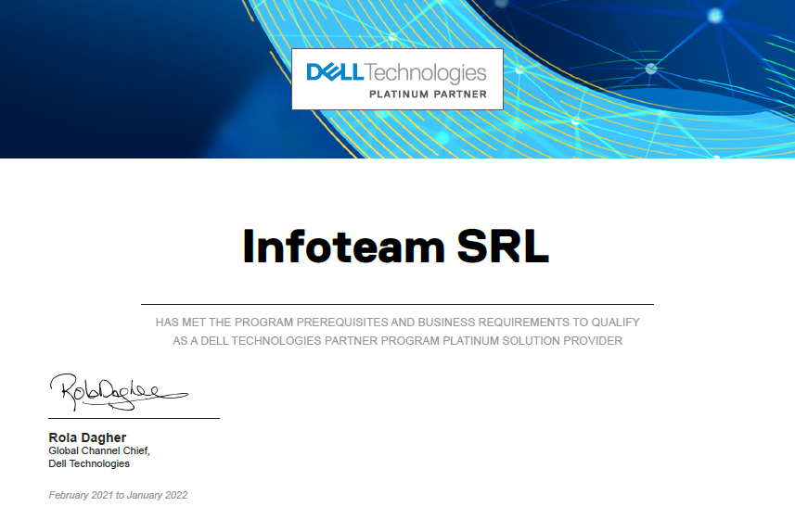Select the bold printed name 'Rola Dagher'
795x532 pixels.
[x=87, y=437]
